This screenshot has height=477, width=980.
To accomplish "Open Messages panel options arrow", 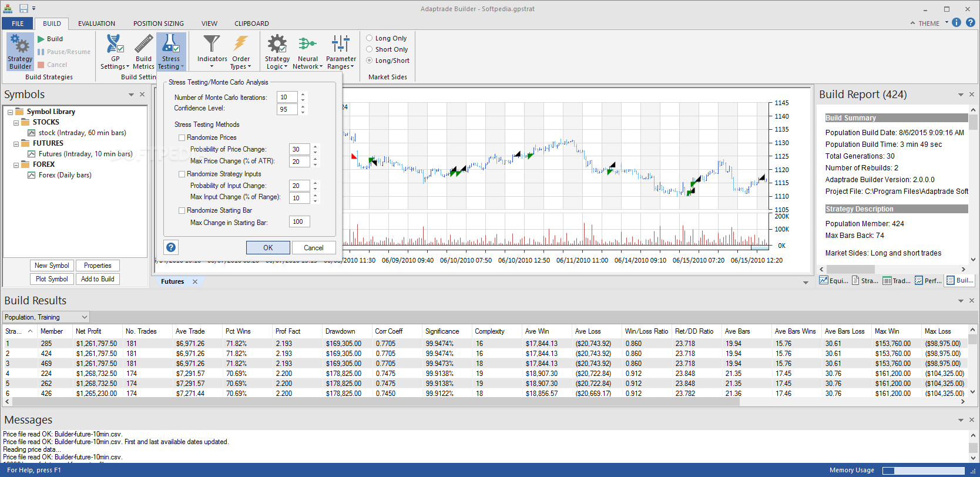I will click(x=961, y=420).
